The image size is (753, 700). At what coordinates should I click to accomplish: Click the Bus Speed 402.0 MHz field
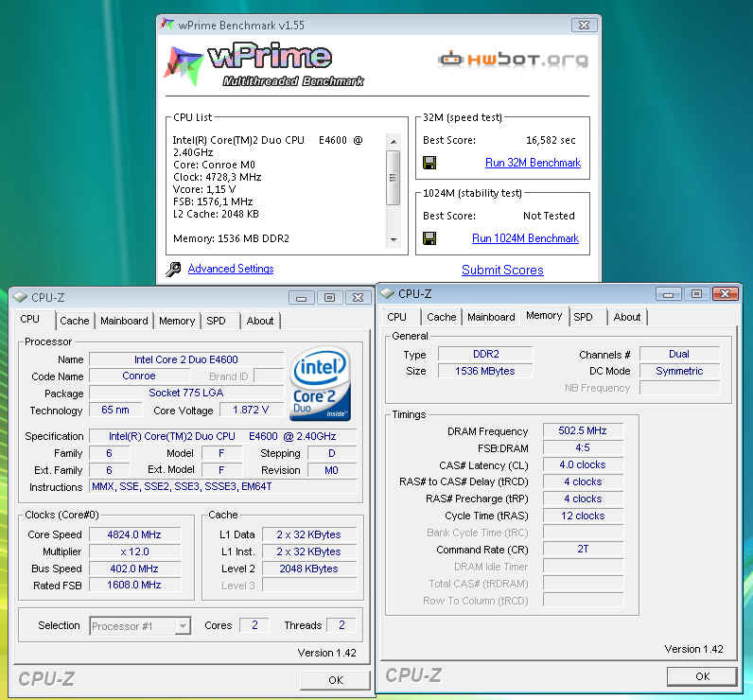(134, 569)
